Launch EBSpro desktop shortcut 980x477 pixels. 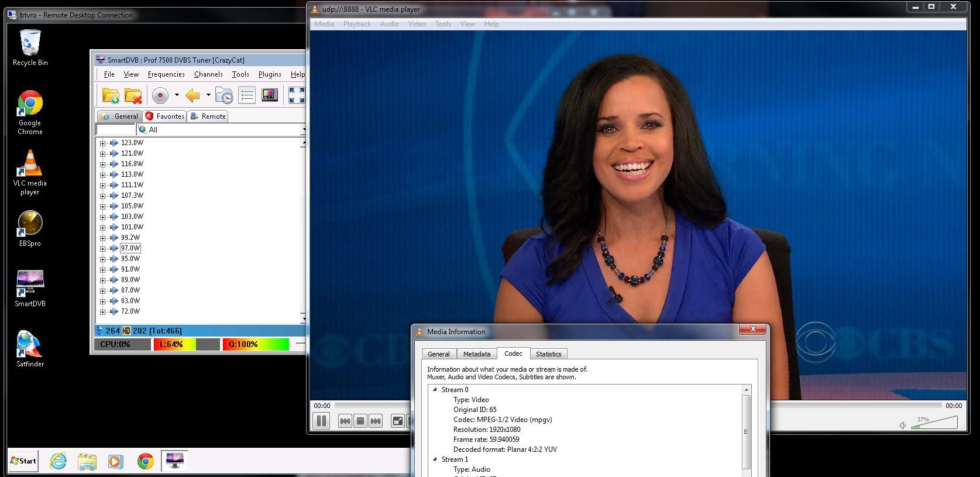[30, 229]
